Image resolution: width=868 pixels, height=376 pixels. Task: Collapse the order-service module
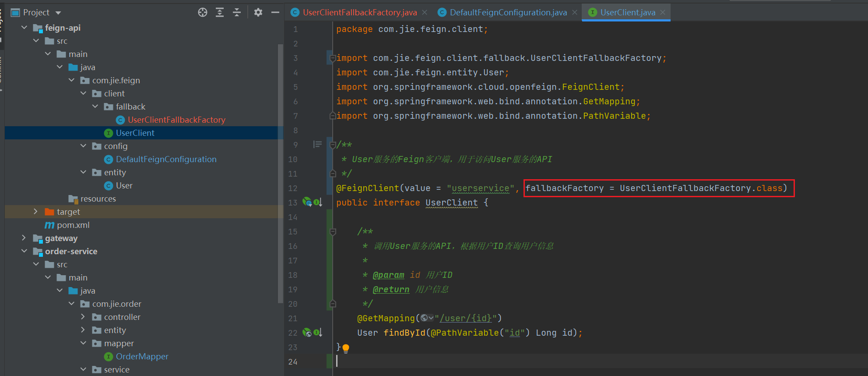click(24, 251)
